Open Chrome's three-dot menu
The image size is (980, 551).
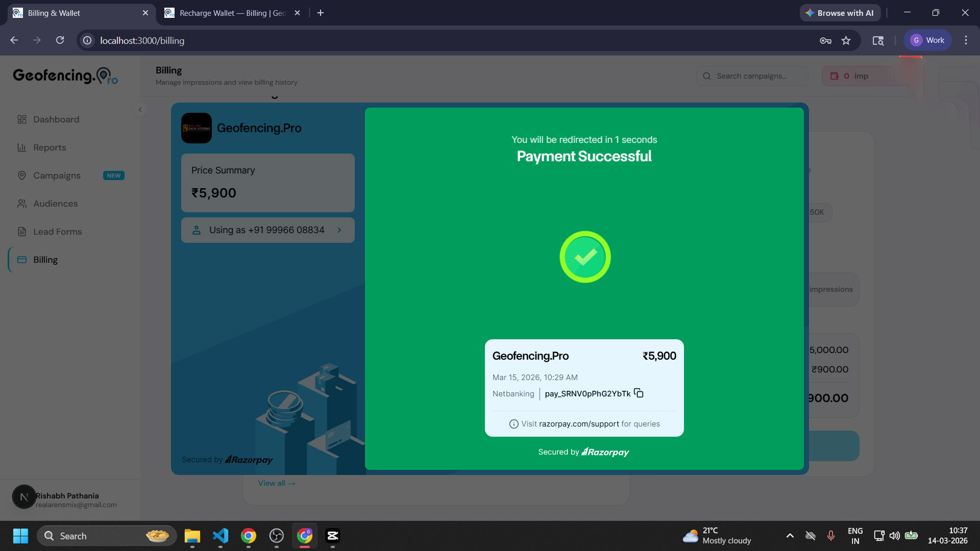point(966,40)
